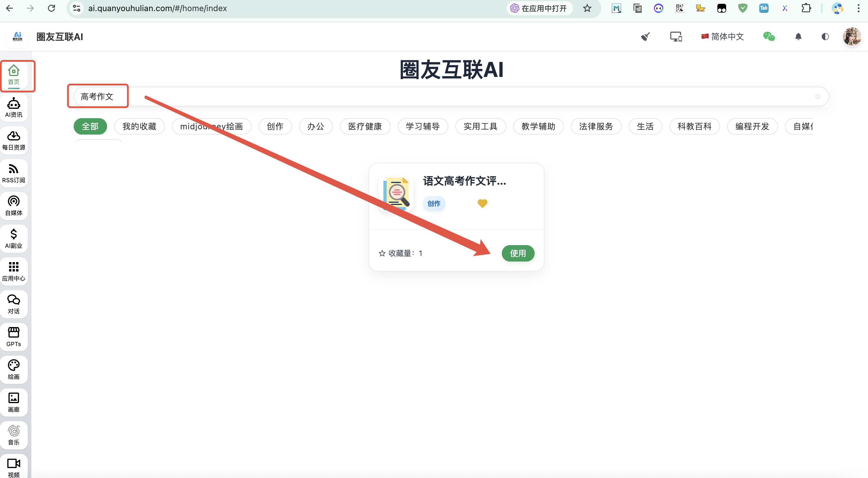Open 音乐 in the sidebar
868x478 pixels.
[13, 435]
